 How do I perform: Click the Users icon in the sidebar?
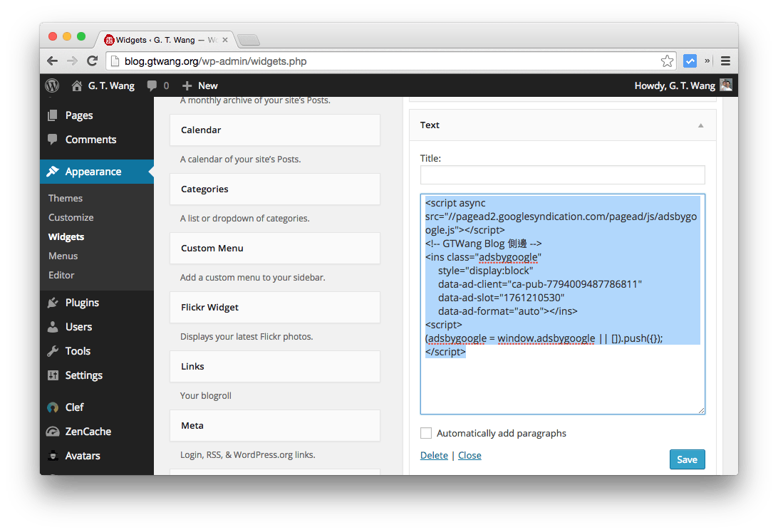[x=53, y=326]
